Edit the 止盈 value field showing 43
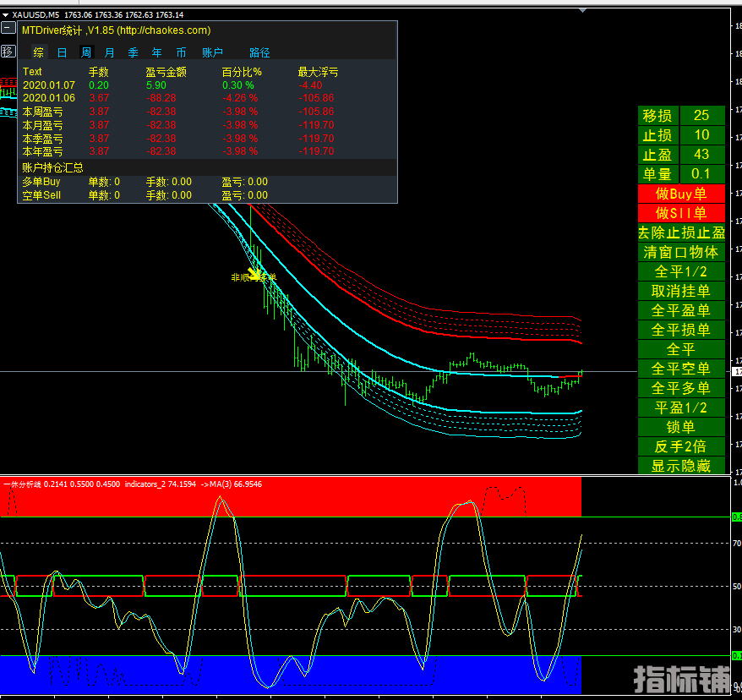Image resolution: width=742 pixels, height=700 pixels. pyautogui.click(x=701, y=155)
